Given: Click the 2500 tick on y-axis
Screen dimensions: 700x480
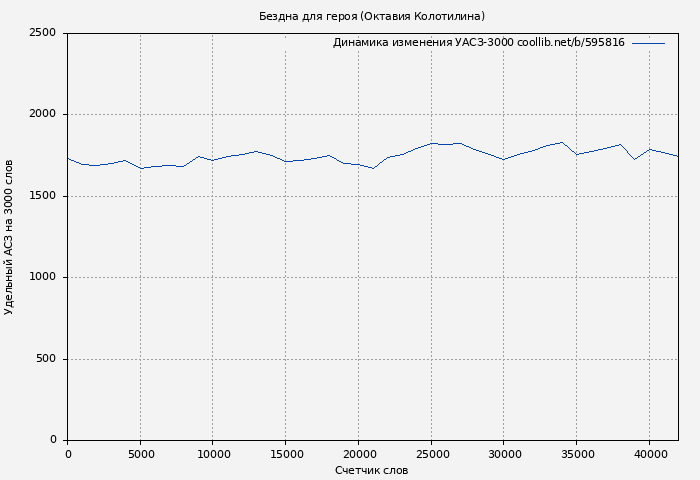Looking at the screenshot, I should click(x=42, y=33).
